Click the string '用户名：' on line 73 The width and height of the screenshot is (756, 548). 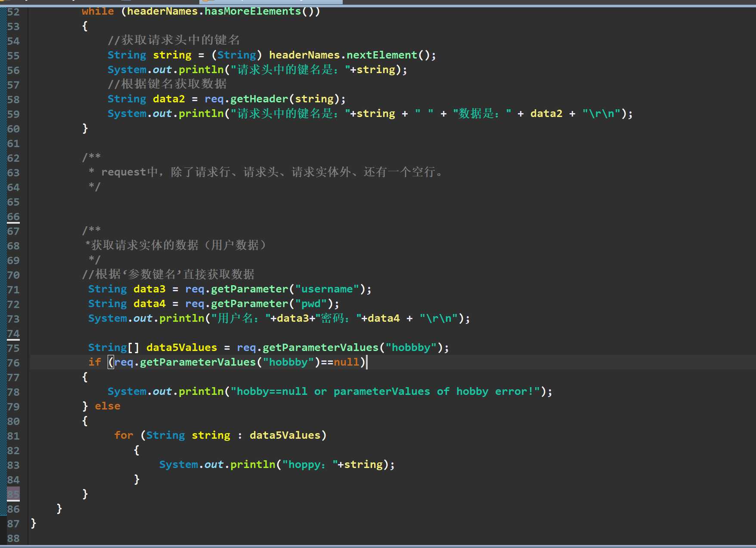241,318
